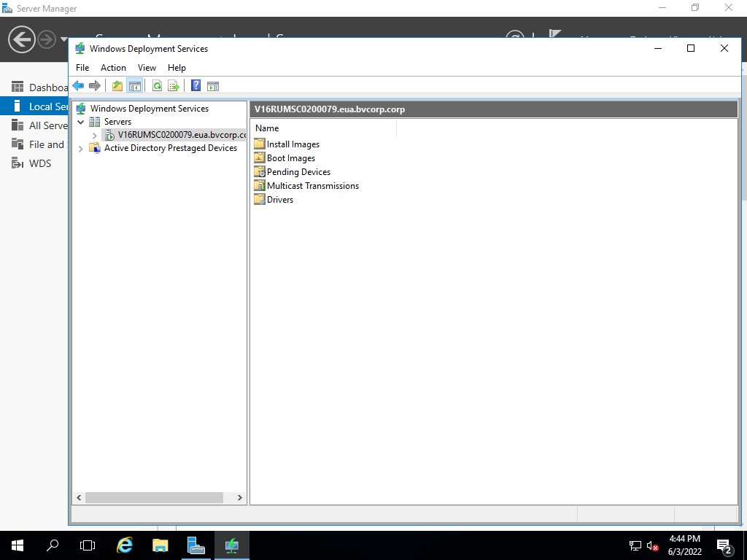
Task: Click the Export List toolbar icon
Action: point(174,86)
